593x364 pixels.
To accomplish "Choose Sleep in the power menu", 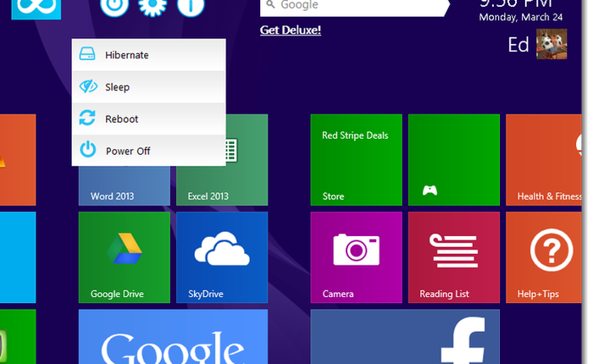I will click(148, 87).
